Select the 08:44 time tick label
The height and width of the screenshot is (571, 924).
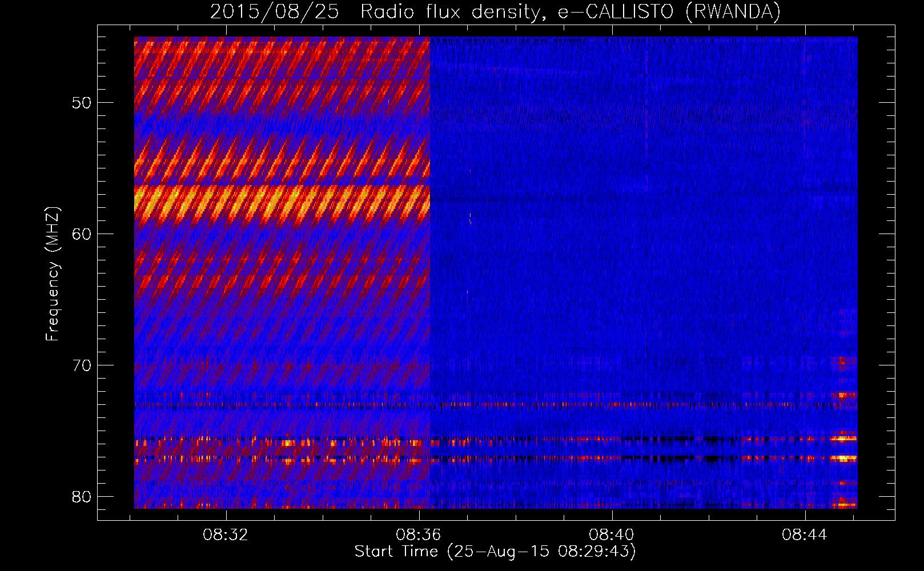point(805,535)
